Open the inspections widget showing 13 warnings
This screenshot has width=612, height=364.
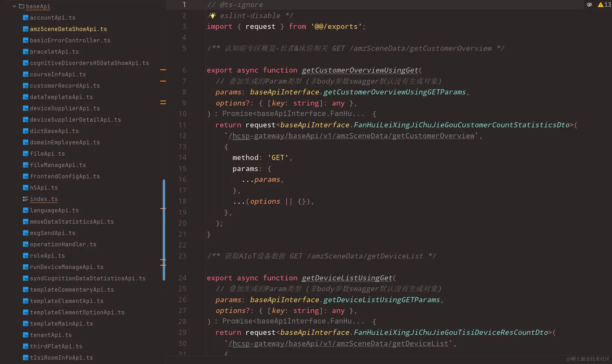pos(604,5)
